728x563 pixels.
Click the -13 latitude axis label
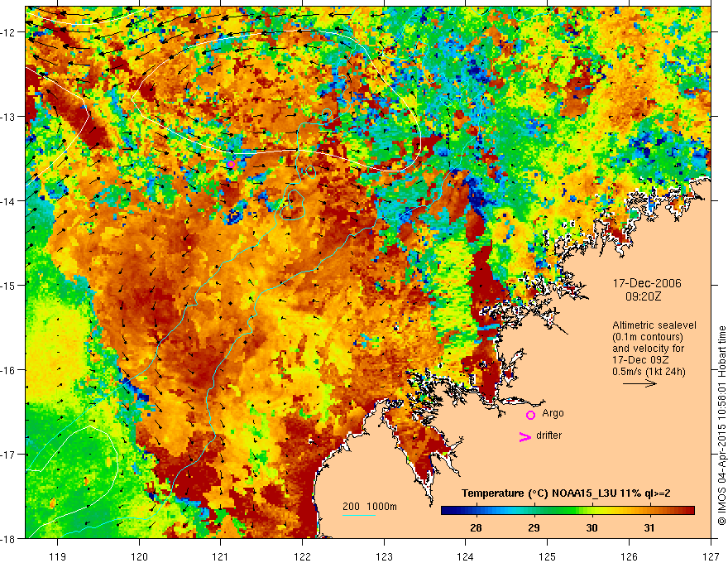pos(9,116)
